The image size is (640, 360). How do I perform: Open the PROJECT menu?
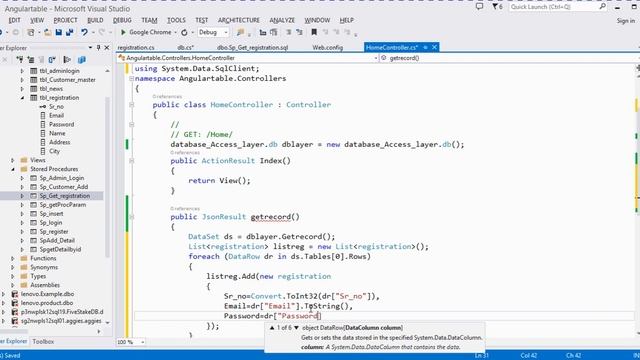[x=65, y=20]
